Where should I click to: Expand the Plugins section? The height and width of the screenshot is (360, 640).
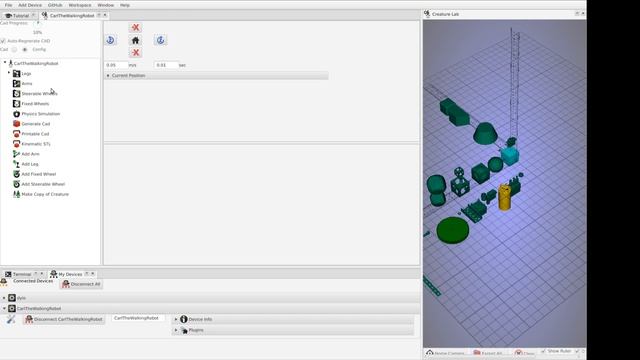pos(176,330)
